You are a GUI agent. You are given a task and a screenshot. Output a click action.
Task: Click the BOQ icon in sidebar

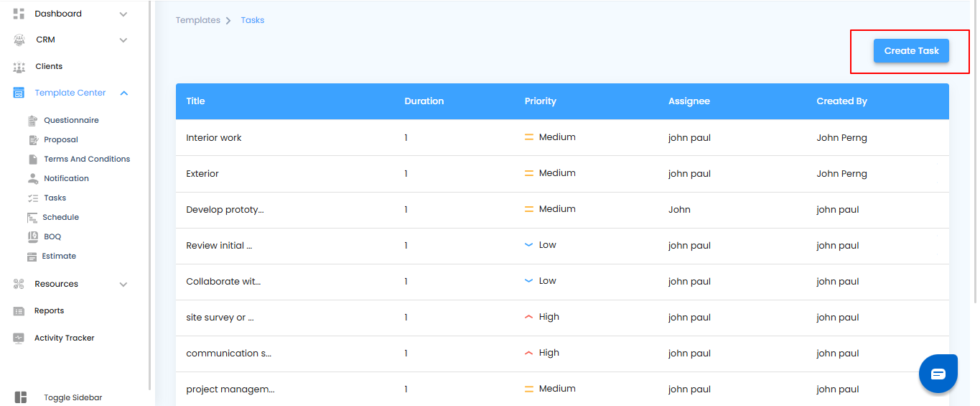[x=32, y=236]
